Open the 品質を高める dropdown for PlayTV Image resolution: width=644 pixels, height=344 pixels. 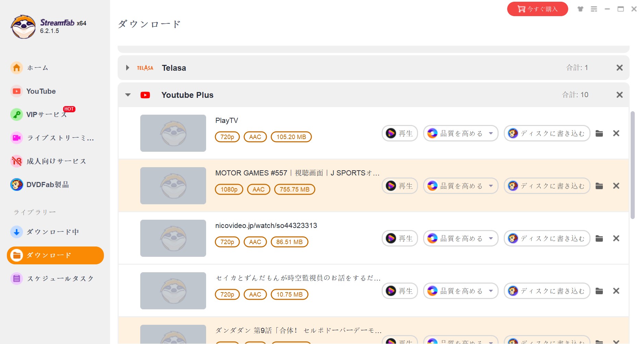(x=460, y=133)
